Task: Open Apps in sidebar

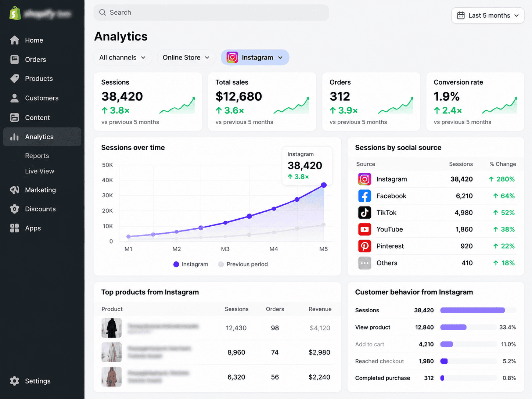Action: pyautogui.click(x=42, y=228)
